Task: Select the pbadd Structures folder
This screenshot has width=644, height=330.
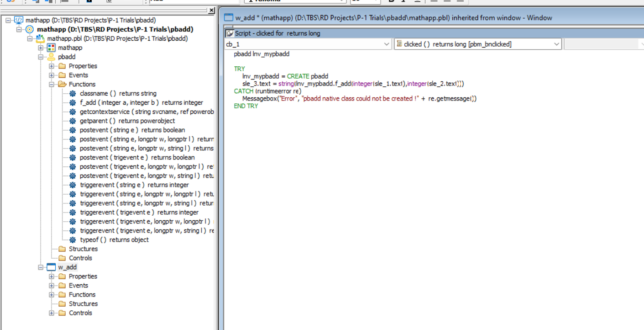Action: (x=83, y=249)
